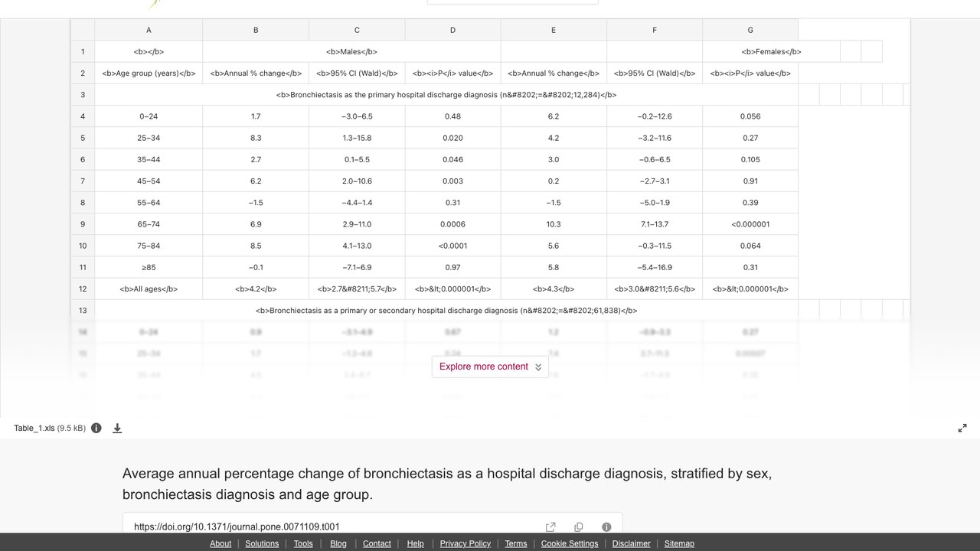Image resolution: width=980 pixels, height=551 pixels.
Task: Click the '<b>Males</b>' header cell
Action: pyautogui.click(x=351, y=51)
